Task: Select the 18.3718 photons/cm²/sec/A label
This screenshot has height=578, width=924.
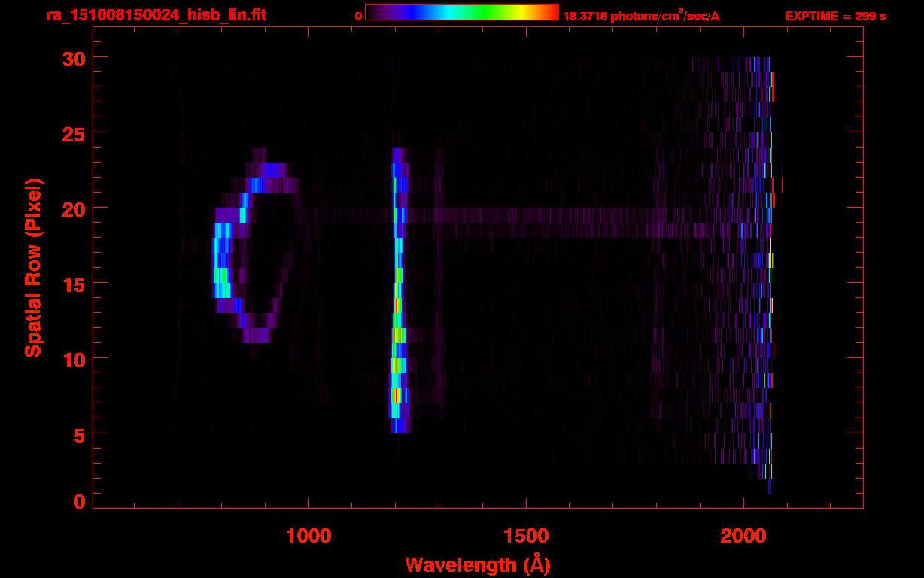Action: click(x=641, y=15)
